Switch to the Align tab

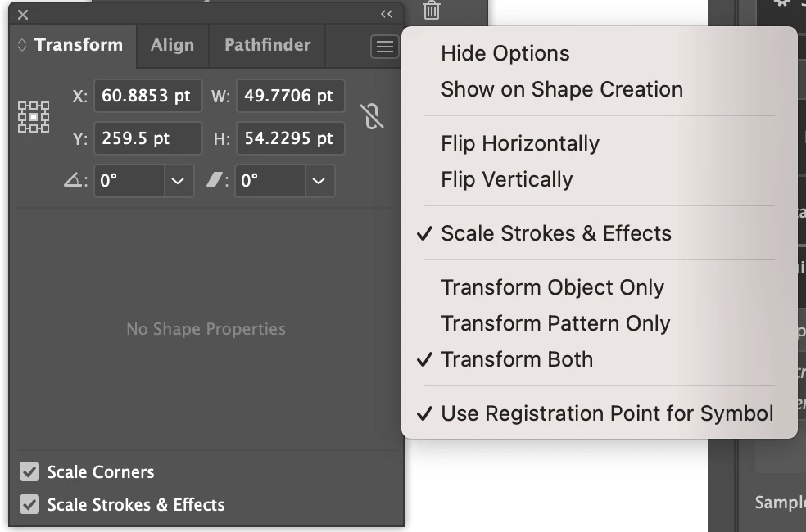click(x=172, y=45)
